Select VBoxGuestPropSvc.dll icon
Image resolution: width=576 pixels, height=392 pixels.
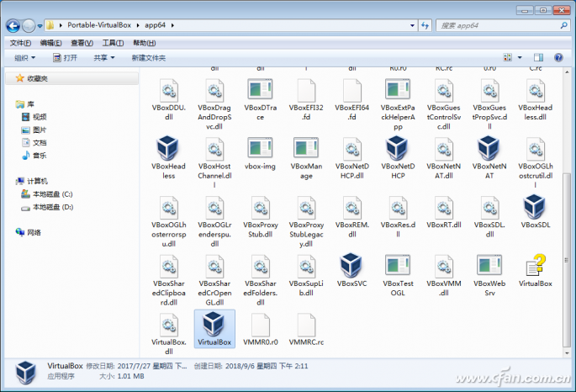(489, 91)
